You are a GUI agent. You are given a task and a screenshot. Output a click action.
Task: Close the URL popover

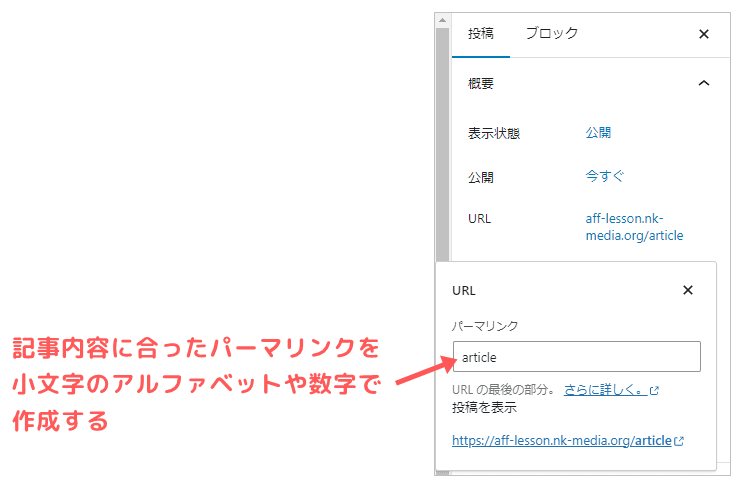(x=687, y=290)
